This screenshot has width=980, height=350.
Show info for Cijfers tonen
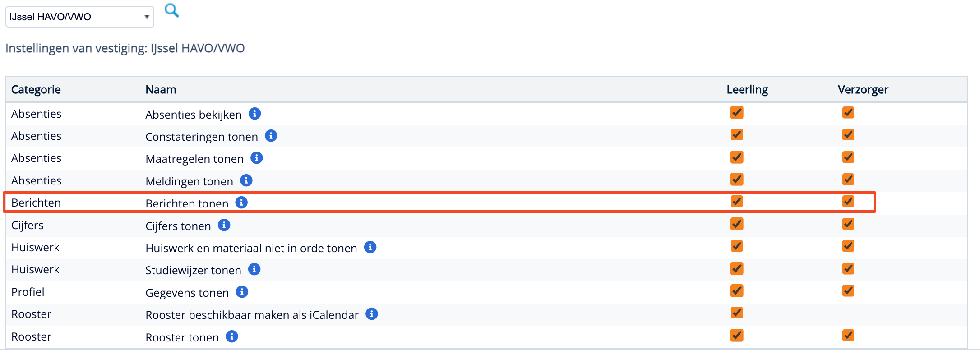224,225
